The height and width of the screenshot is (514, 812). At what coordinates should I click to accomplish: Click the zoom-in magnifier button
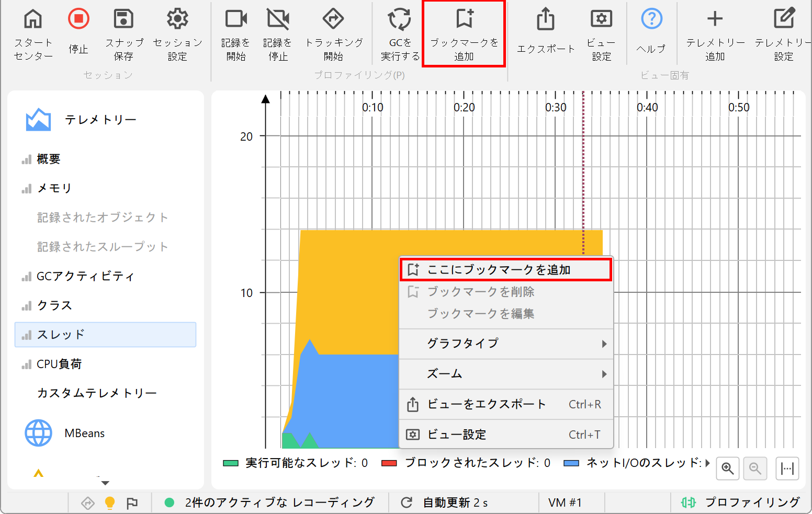click(727, 468)
